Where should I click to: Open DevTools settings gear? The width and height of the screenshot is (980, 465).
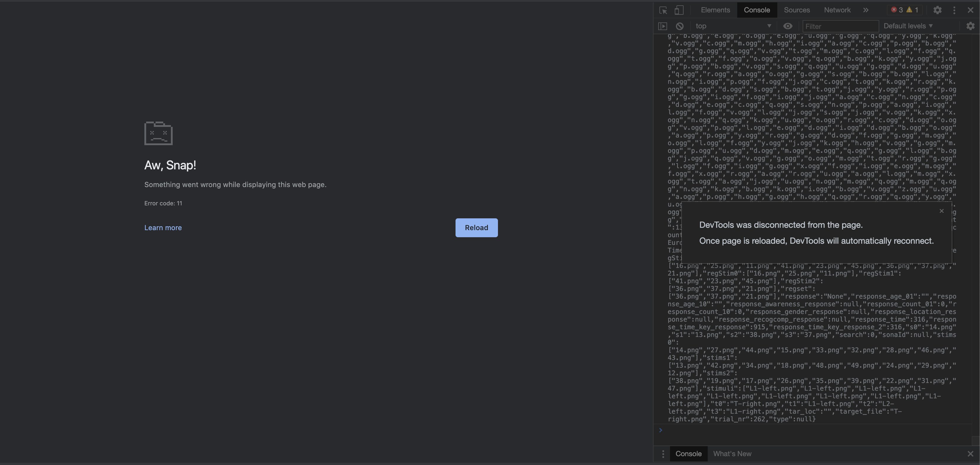pyautogui.click(x=937, y=10)
